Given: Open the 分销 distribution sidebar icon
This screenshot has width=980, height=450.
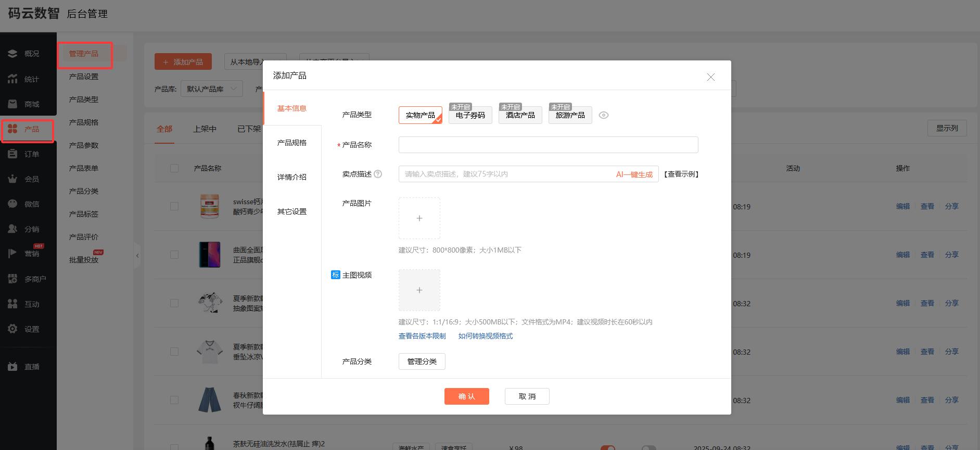Looking at the screenshot, I should coord(12,229).
